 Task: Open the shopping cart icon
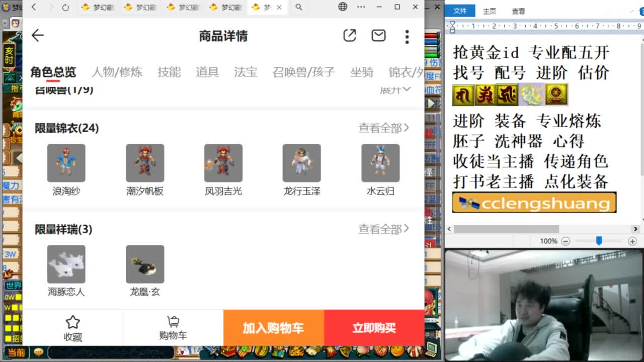click(x=173, y=321)
